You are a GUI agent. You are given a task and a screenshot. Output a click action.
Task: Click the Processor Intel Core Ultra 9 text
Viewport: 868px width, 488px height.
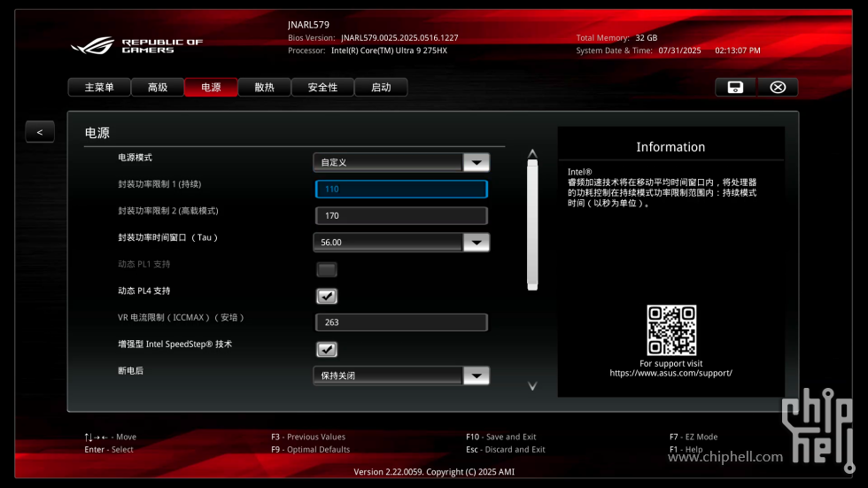point(368,50)
